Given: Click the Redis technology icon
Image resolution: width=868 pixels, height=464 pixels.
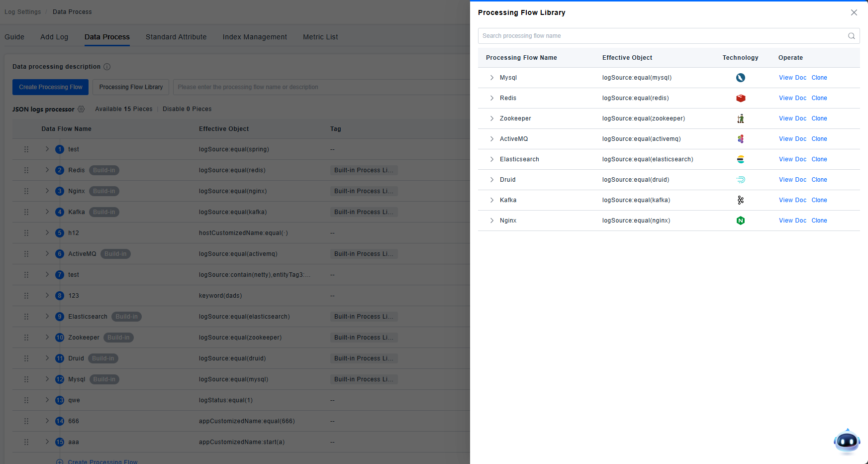Looking at the screenshot, I should [x=740, y=98].
